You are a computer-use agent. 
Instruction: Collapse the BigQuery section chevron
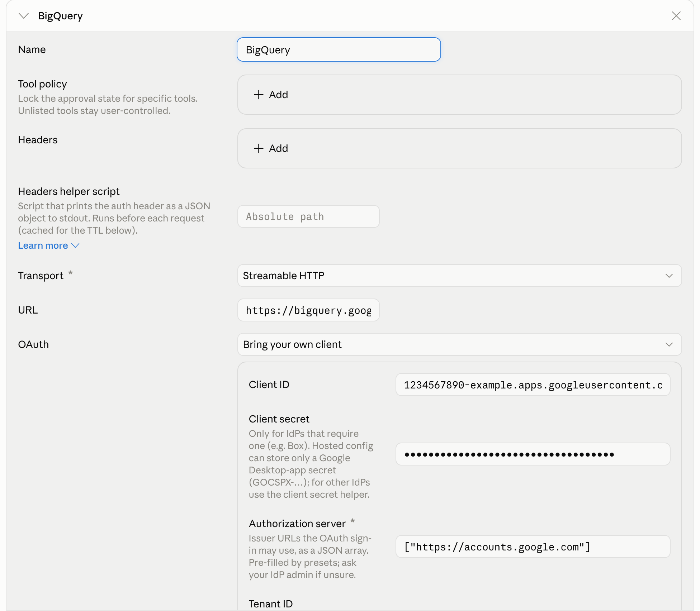24,16
